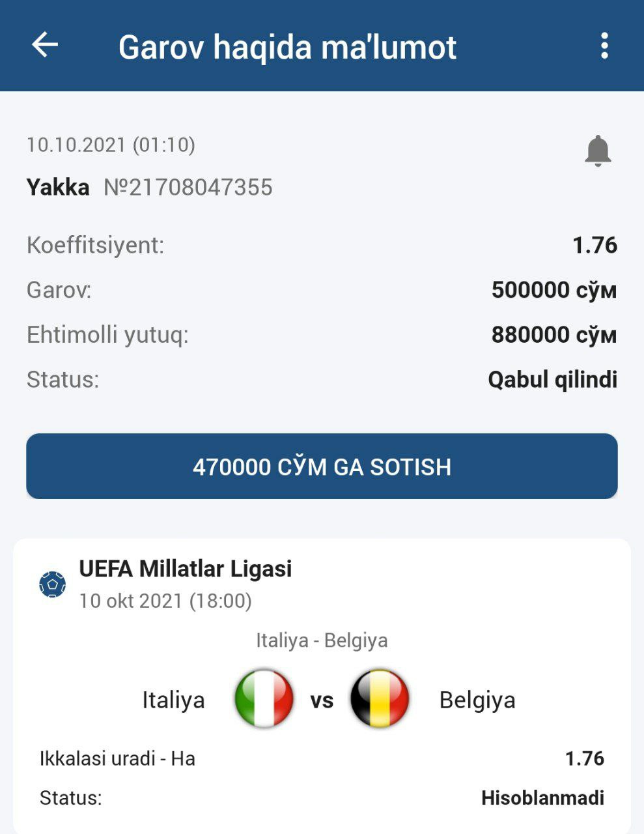
Task: Tap the back arrow icon
Action: pos(45,46)
